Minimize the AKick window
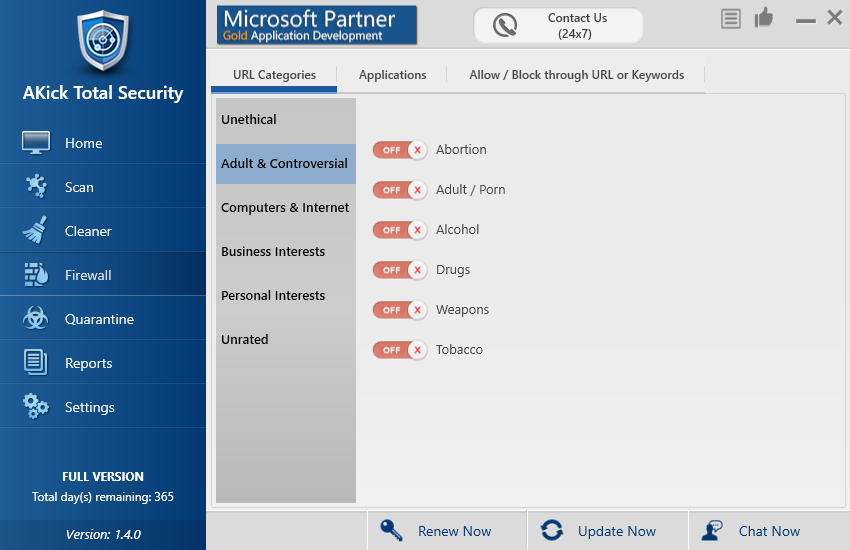 [806, 21]
